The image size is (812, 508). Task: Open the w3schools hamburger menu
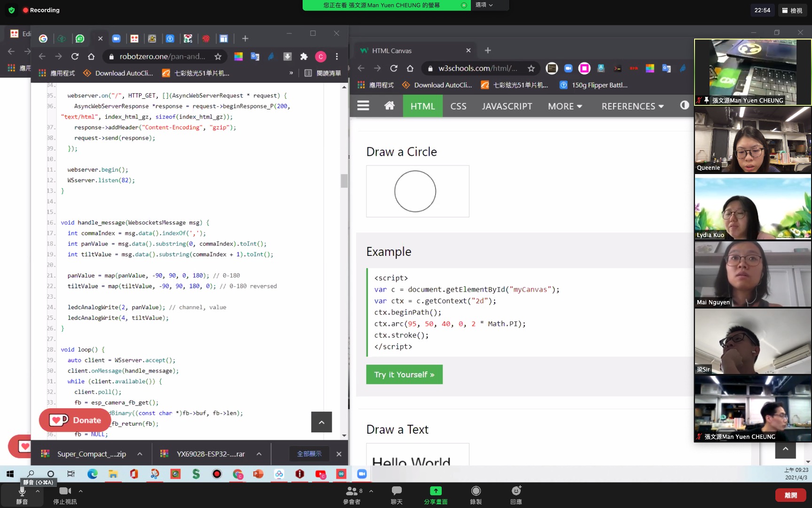pos(363,106)
